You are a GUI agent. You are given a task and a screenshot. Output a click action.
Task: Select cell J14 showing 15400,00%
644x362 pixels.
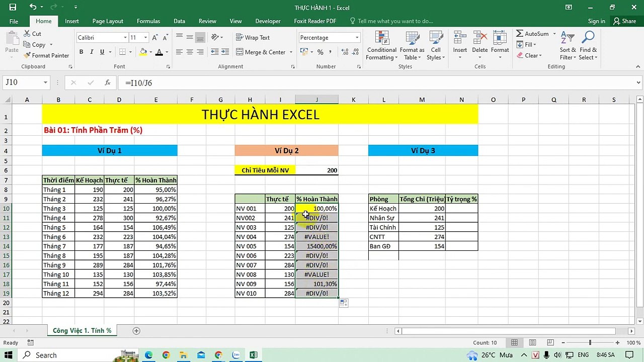(316, 246)
